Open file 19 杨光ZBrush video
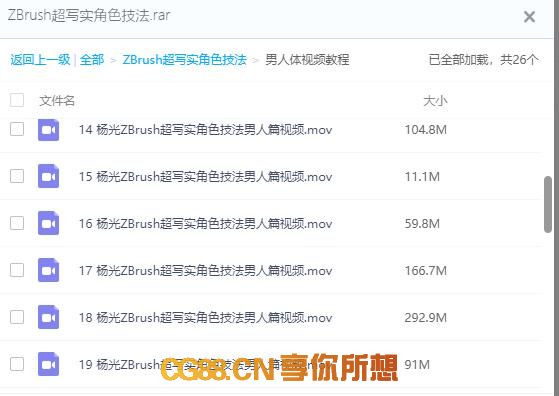 pyautogui.click(x=205, y=365)
